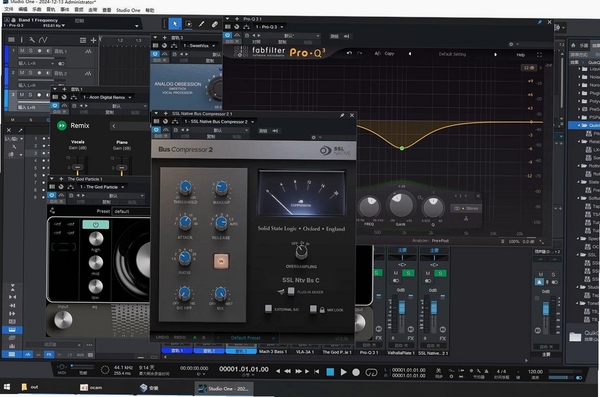The width and height of the screenshot is (600, 397).
Task: Adjust SSL compressor THRESHOLD knob
Action: pos(186,188)
